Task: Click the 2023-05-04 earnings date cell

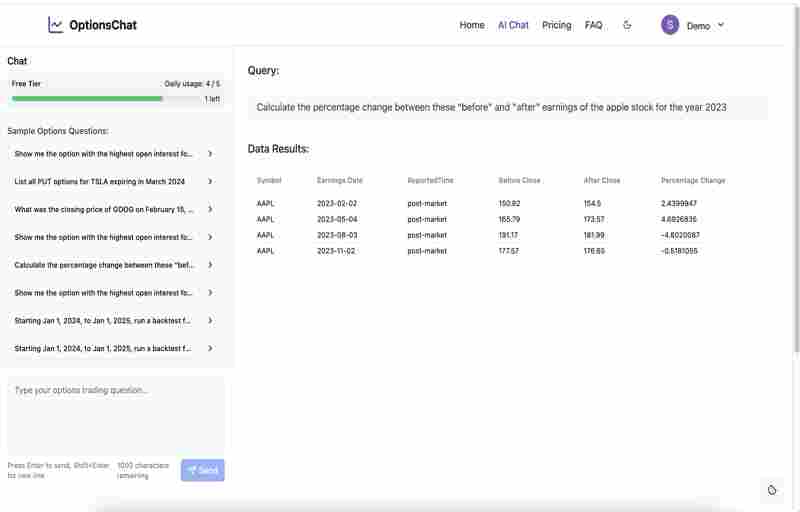Action: click(x=337, y=219)
